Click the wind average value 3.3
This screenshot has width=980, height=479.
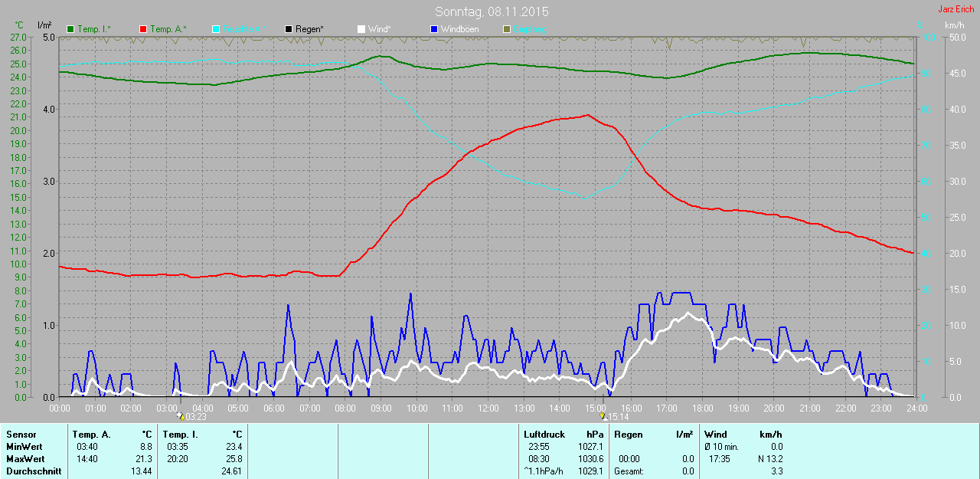[776, 471]
